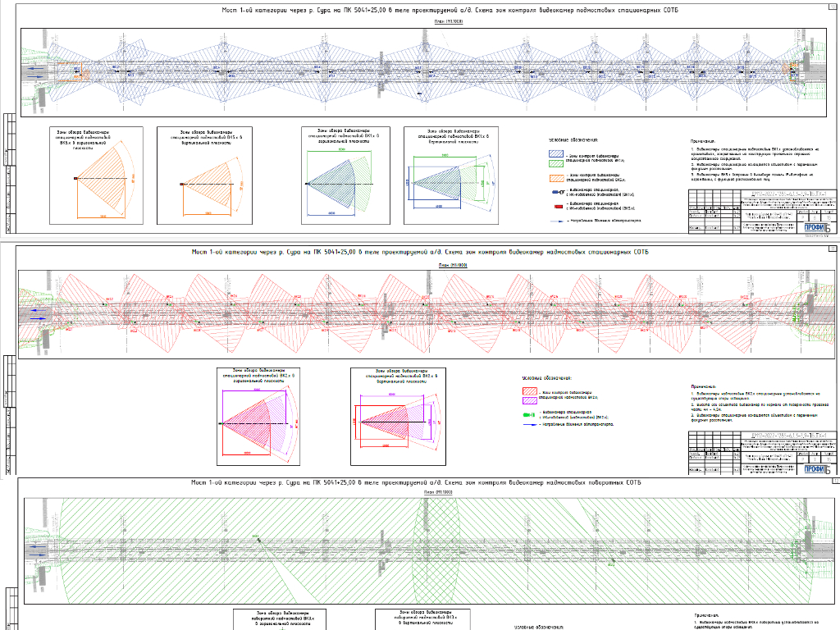Click sheet number 6 in first title block
This screenshot has width=840, height=630.
coord(815,218)
